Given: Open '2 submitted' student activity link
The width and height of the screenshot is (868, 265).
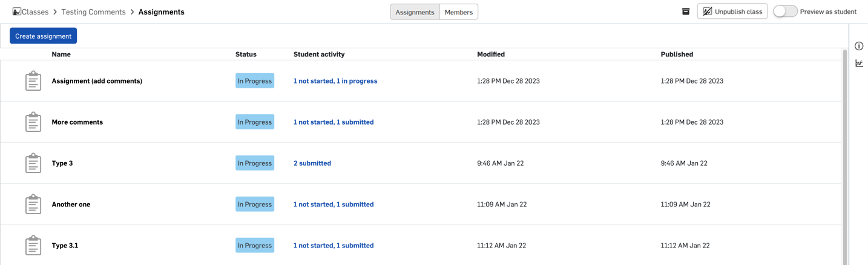Looking at the screenshot, I should point(312,163).
